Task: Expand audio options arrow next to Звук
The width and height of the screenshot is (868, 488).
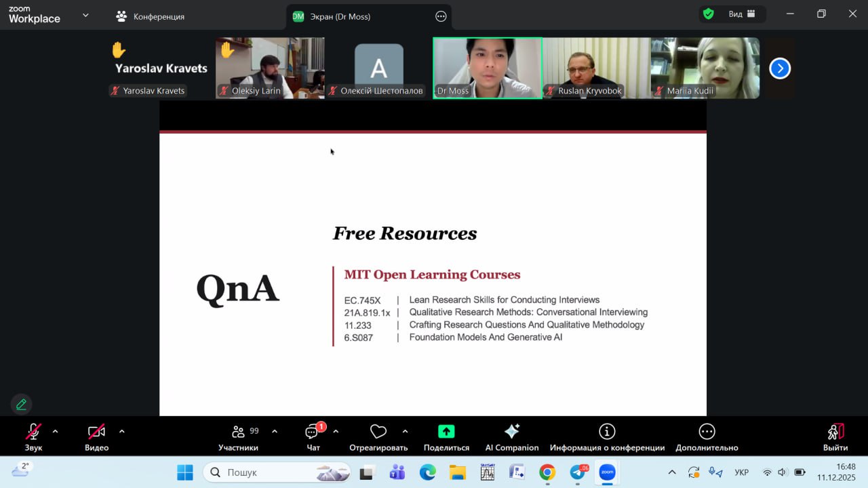Action: (x=56, y=431)
